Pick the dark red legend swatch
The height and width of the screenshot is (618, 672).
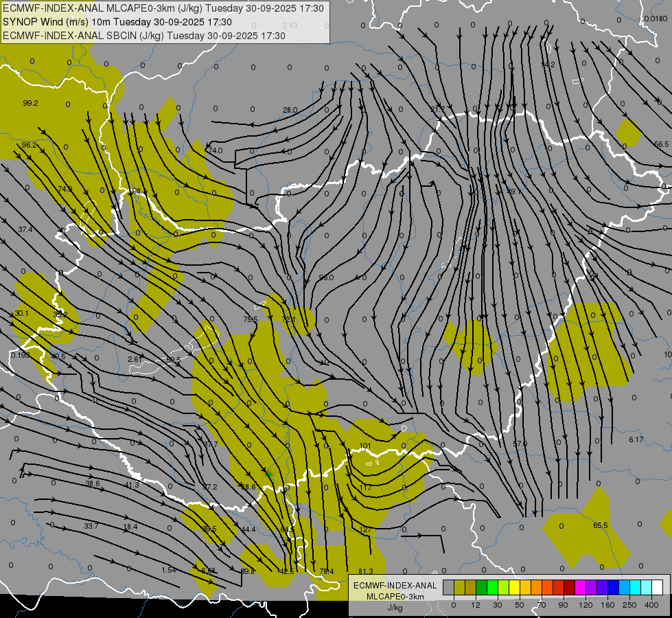click(x=569, y=588)
